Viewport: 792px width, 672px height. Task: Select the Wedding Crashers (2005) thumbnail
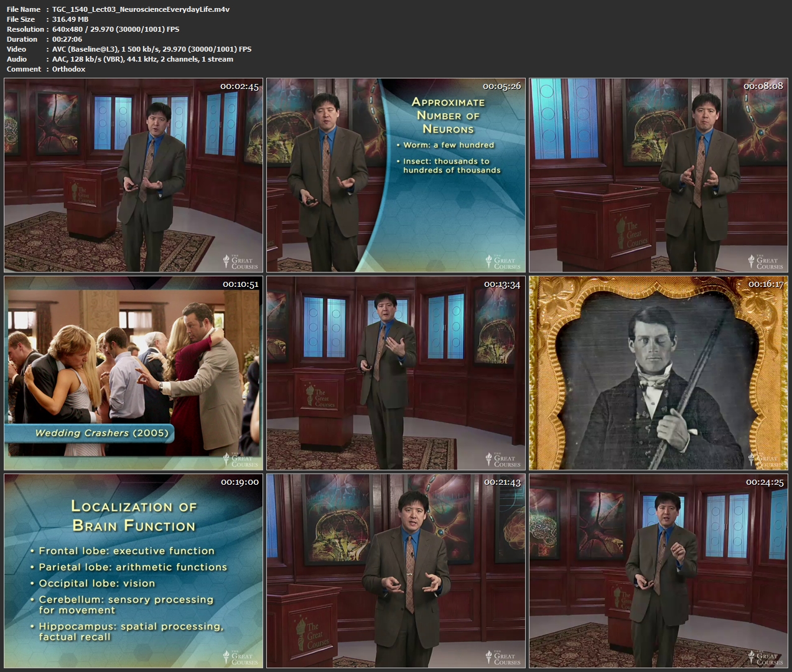(x=134, y=373)
